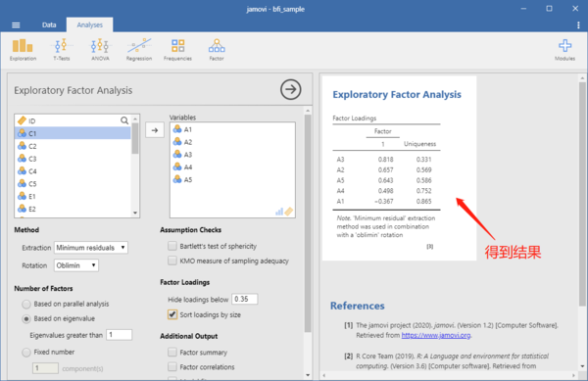Click the A4 uniqueness value 0.752
This screenshot has width=588, height=381.
point(423,191)
